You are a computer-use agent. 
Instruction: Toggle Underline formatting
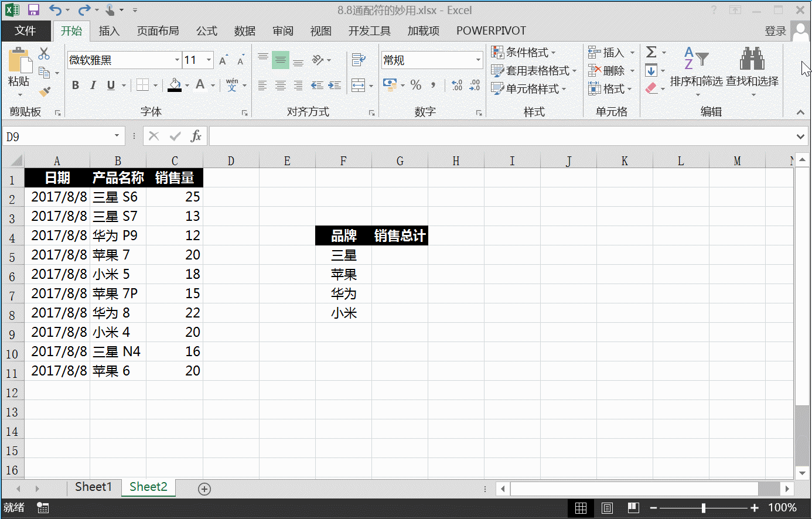coord(111,85)
